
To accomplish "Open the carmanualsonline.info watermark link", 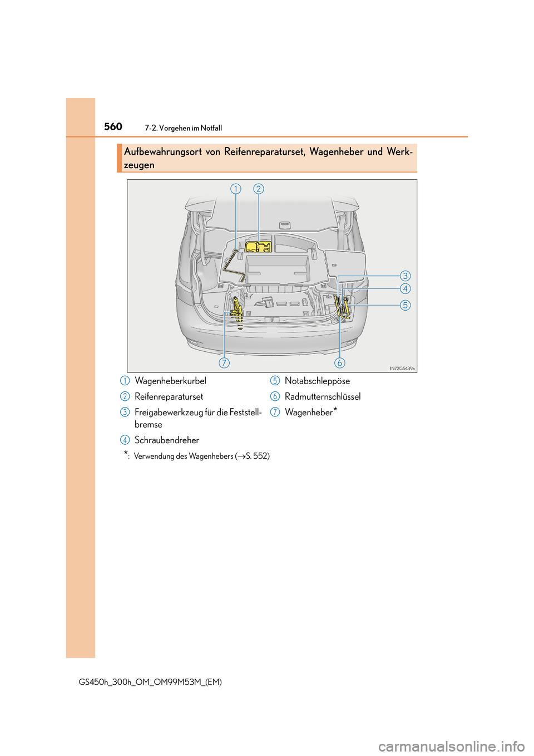I will point(451,745).
